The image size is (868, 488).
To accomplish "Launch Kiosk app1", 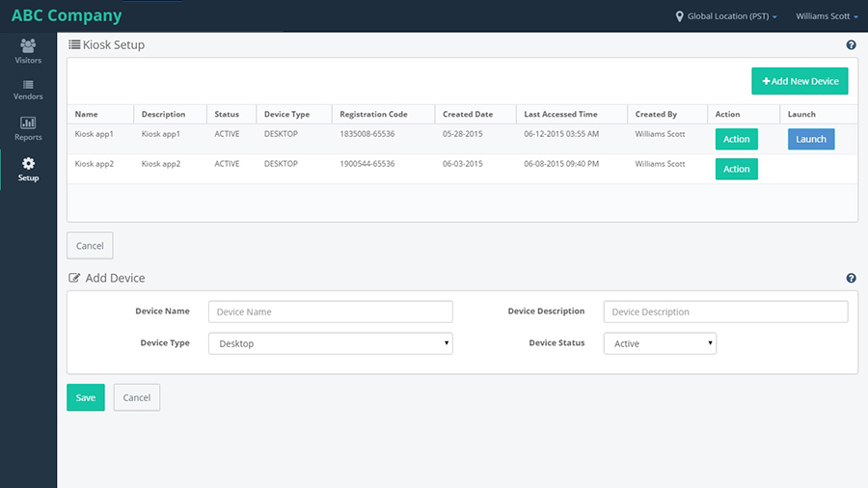I will [811, 139].
